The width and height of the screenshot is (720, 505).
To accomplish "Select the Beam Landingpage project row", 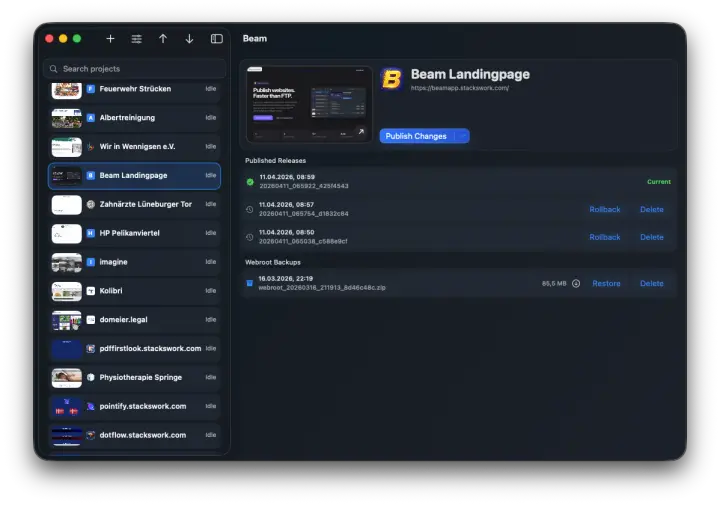I will pyautogui.click(x=135, y=176).
